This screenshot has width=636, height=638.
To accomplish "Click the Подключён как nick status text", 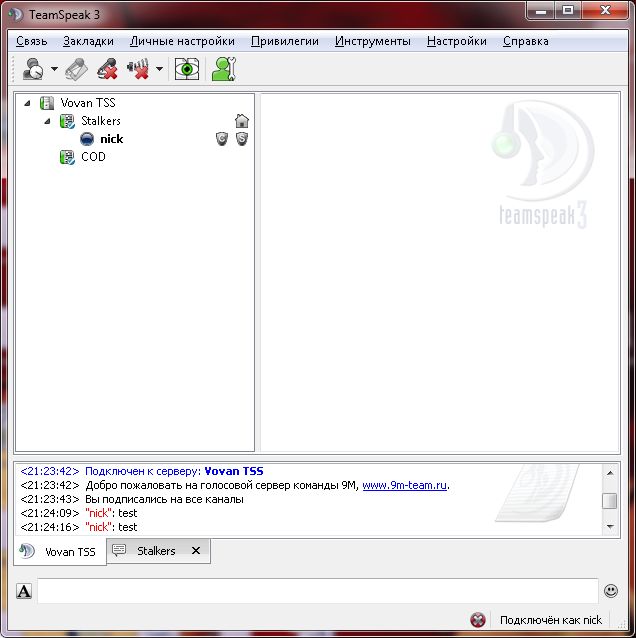I will point(551,620).
